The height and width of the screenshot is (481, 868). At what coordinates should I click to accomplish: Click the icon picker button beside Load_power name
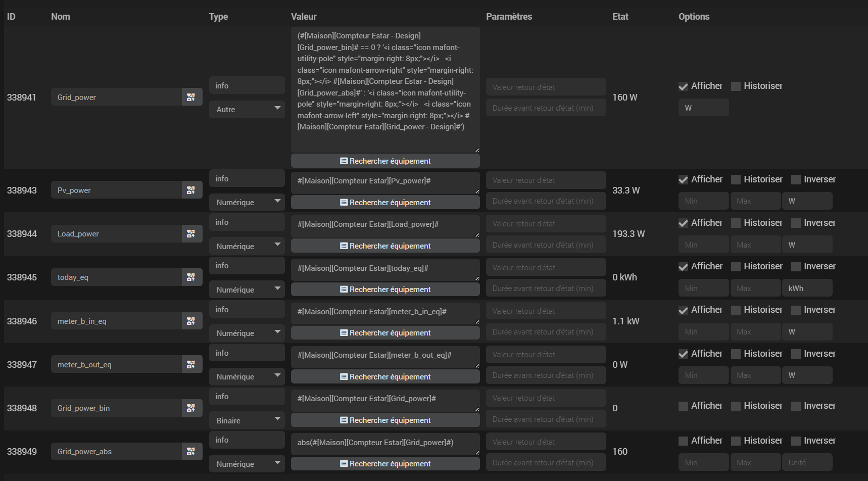pyautogui.click(x=191, y=233)
